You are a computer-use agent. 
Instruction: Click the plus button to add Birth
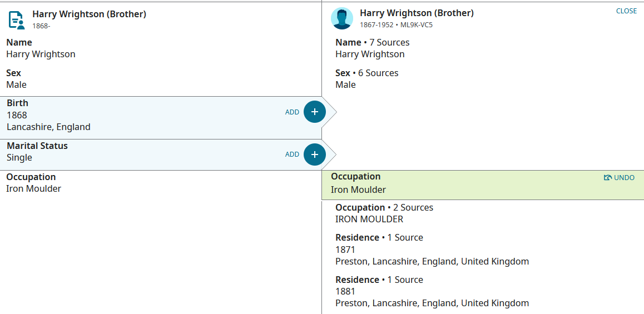pos(315,112)
